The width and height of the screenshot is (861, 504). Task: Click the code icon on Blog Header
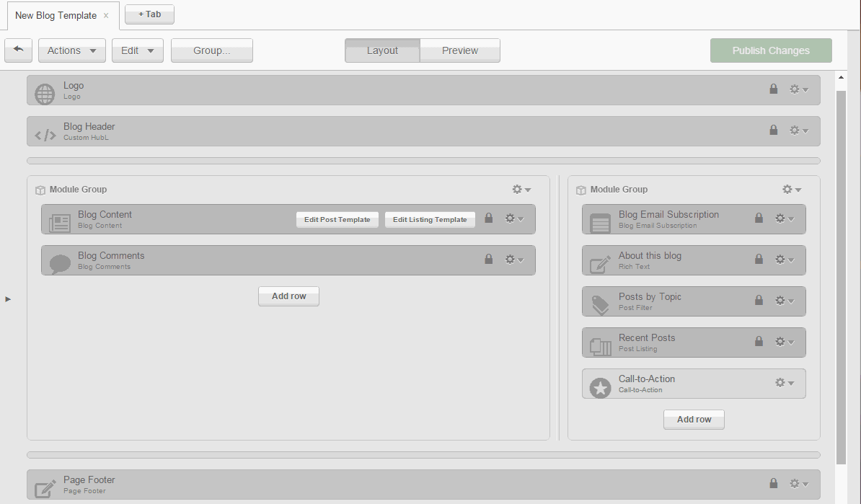tap(45, 135)
